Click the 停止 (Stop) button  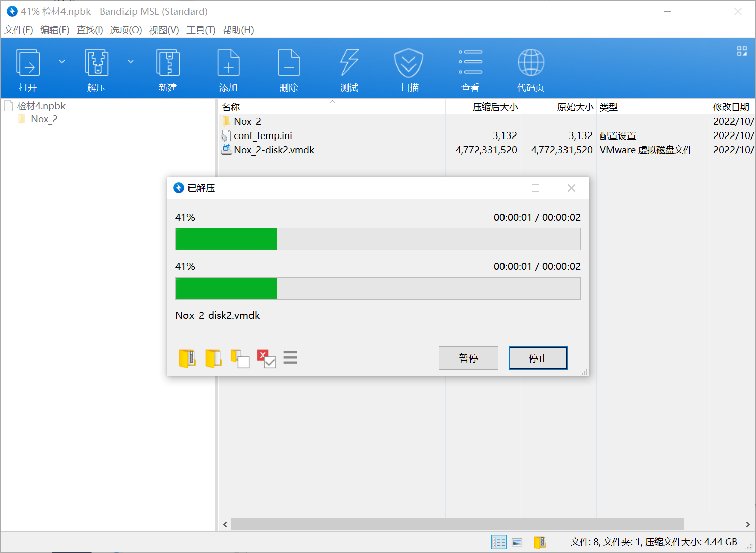[x=538, y=358]
